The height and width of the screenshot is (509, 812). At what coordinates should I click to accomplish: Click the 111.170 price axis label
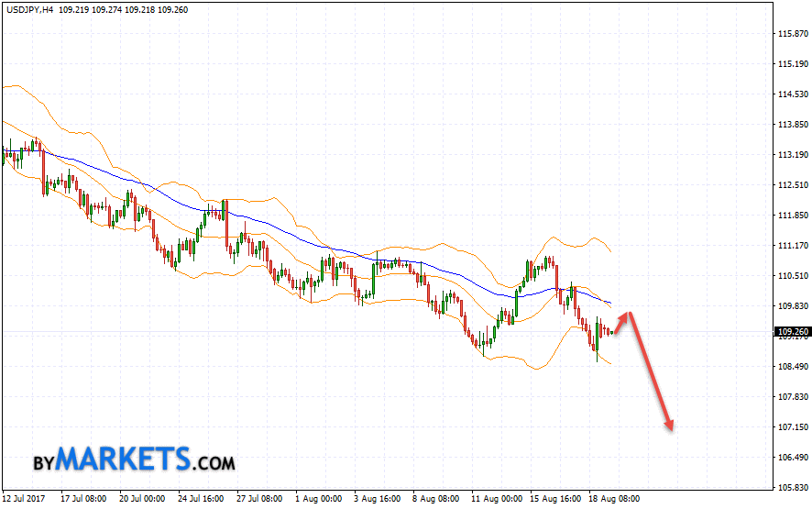click(x=790, y=246)
